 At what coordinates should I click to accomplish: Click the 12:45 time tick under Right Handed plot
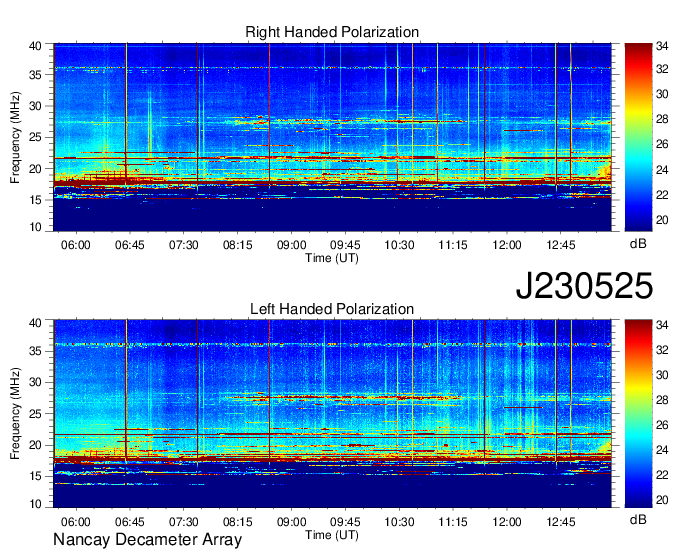[x=561, y=245]
